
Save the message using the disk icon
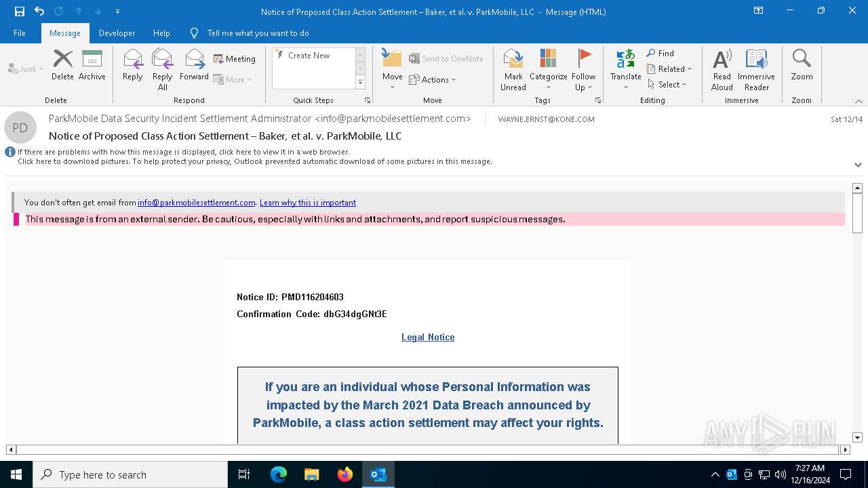[x=20, y=12]
